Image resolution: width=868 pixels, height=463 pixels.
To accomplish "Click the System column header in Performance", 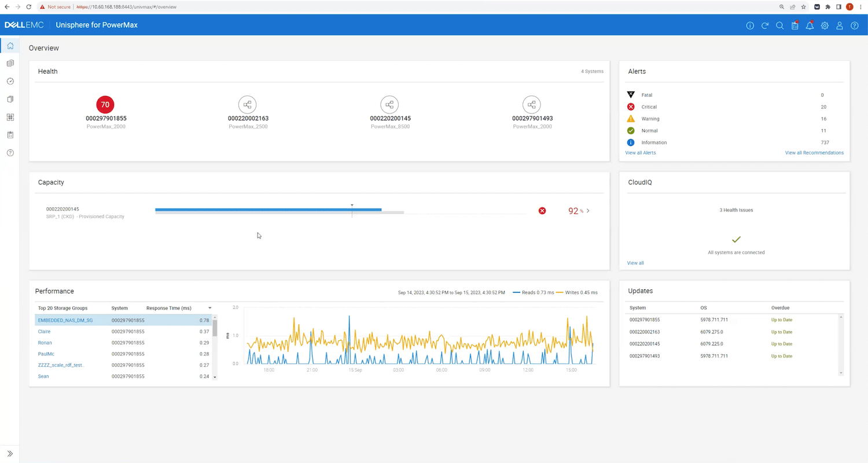I will click(x=120, y=308).
